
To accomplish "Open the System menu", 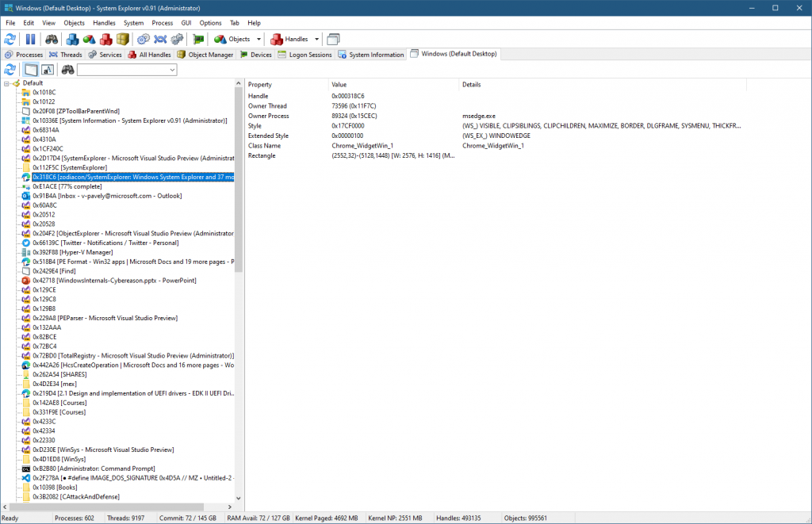I will click(x=133, y=23).
